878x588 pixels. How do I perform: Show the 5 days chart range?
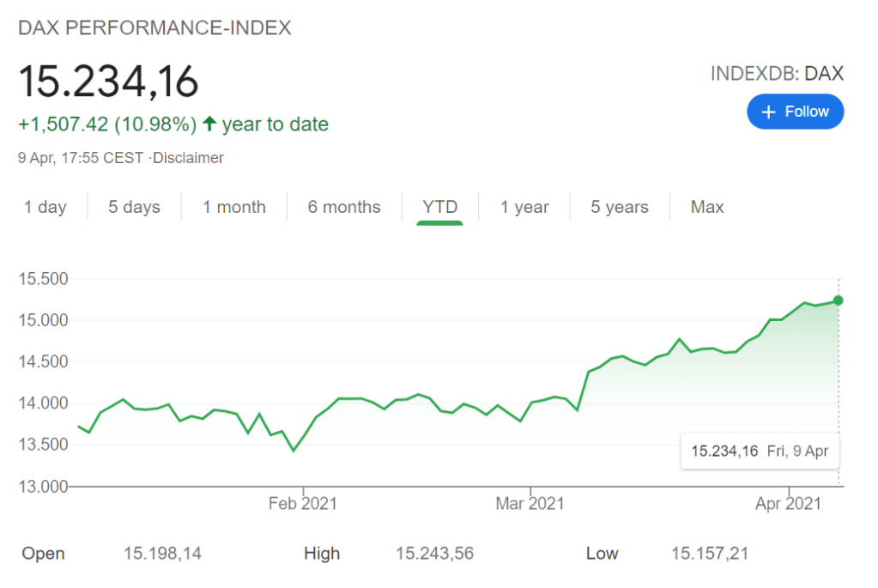pos(134,207)
